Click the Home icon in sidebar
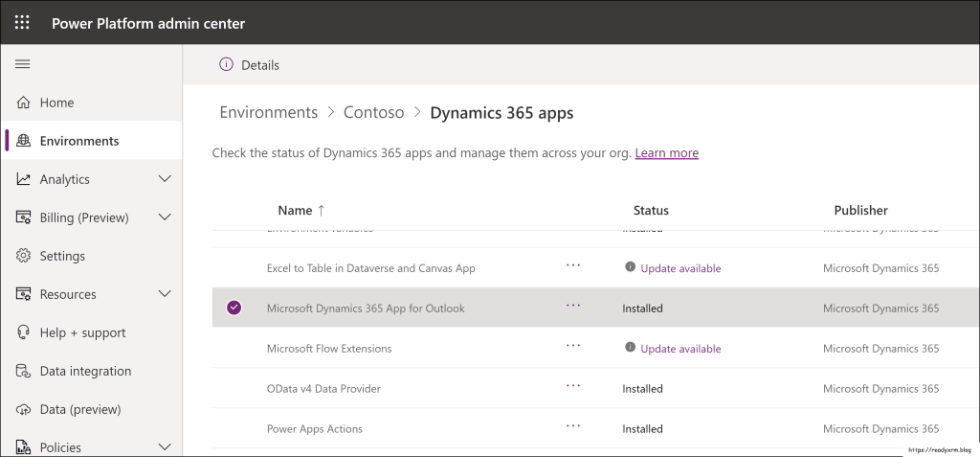Screen dimensions: 980x457 [x=24, y=103]
